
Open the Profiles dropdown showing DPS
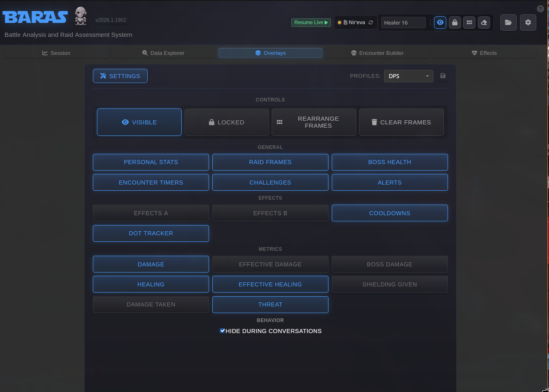[408, 76]
